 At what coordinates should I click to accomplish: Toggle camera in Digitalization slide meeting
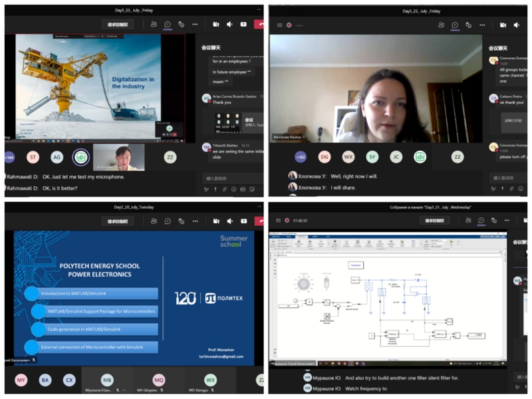point(215,25)
